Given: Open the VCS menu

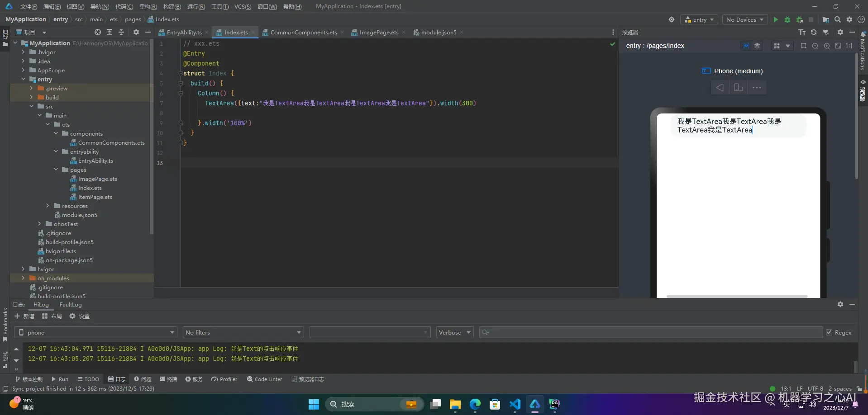Looking at the screenshot, I should [x=243, y=6].
